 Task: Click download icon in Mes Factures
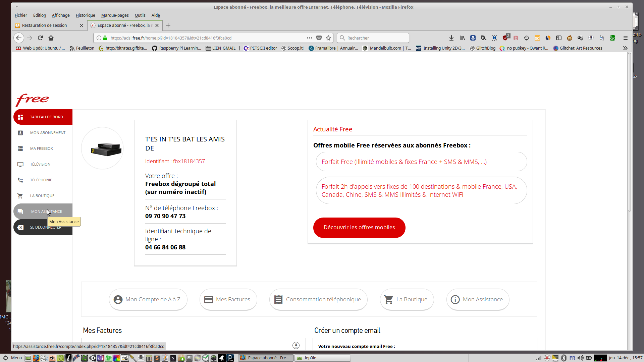(296, 345)
